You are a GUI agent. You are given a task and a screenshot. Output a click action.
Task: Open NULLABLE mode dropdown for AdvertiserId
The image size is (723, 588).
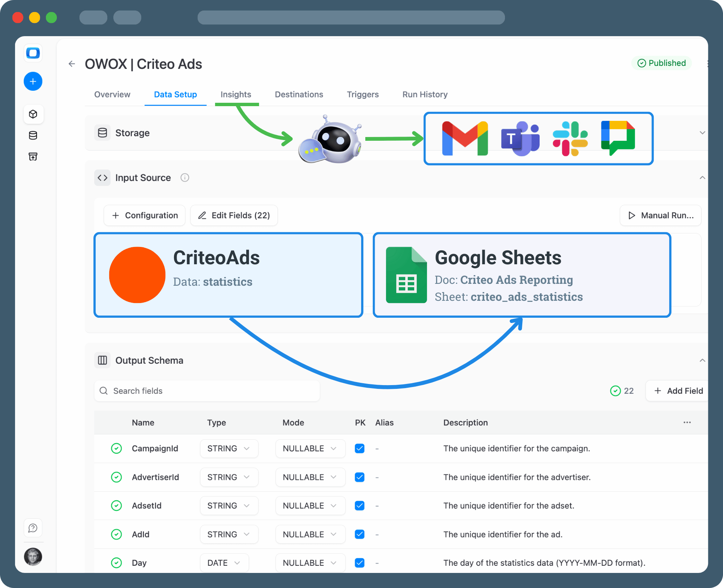pyautogui.click(x=310, y=477)
